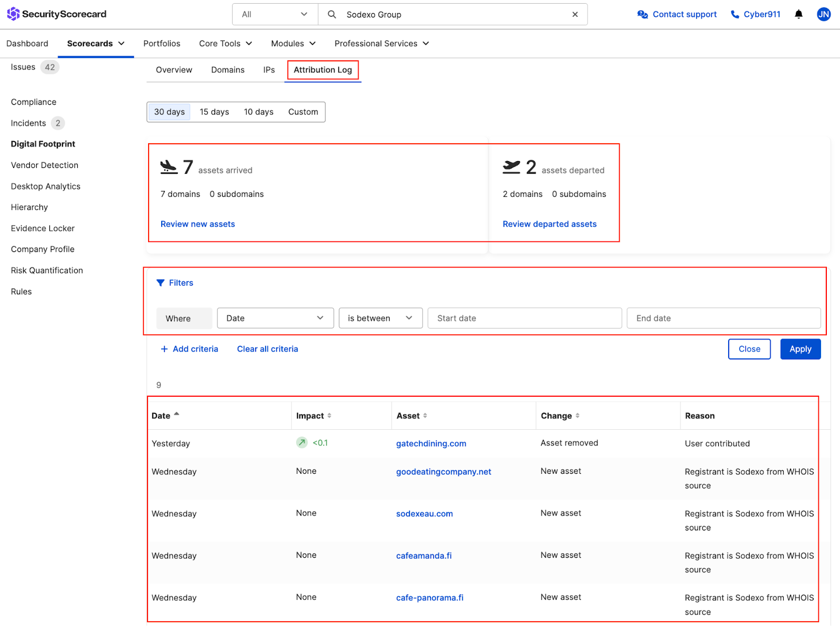Open Risk Quantification in the sidebar

[47, 270]
